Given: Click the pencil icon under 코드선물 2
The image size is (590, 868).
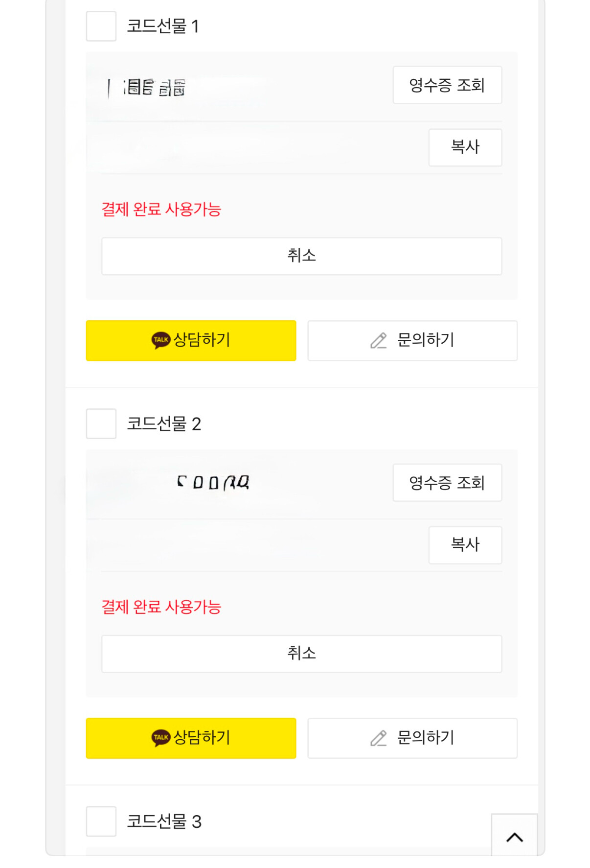Looking at the screenshot, I should tap(379, 738).
